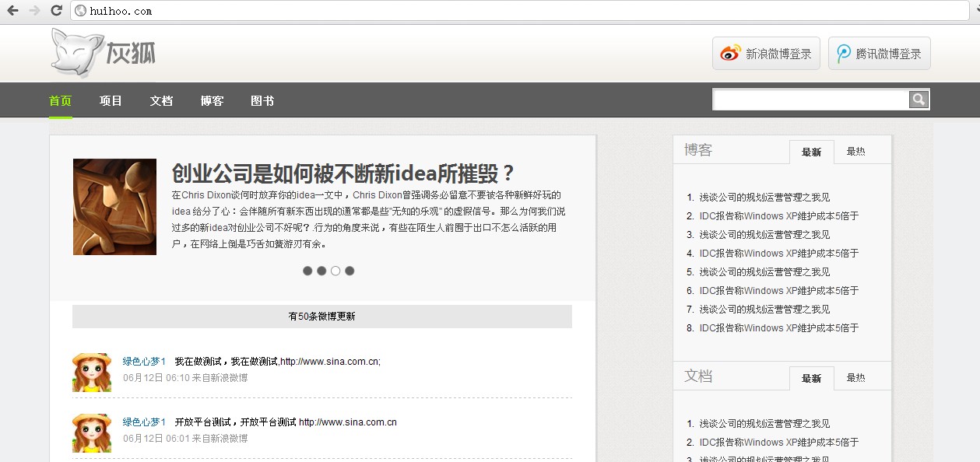The image size is (980, 462).
Task: Open the 项目 navigation item
Action: (111, 101)
